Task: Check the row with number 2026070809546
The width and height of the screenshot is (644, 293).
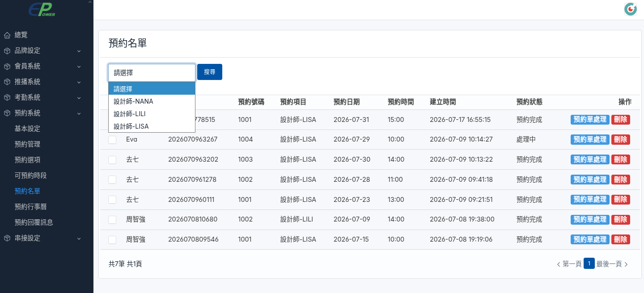Action: point(112,240)
